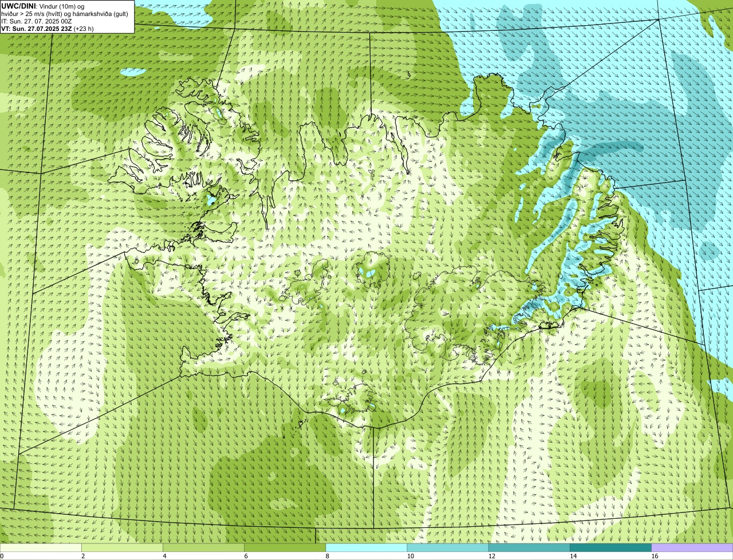Click the light green 2–4 m/s legend swatch
The image size is (733, 560).
point(122,548)
